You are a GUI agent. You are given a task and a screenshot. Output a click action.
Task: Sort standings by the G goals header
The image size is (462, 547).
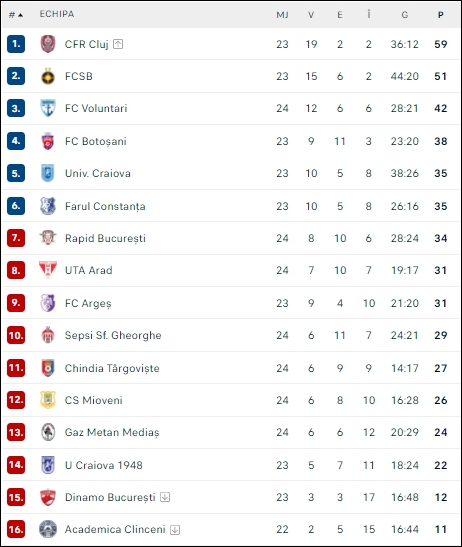click(404, 15)
